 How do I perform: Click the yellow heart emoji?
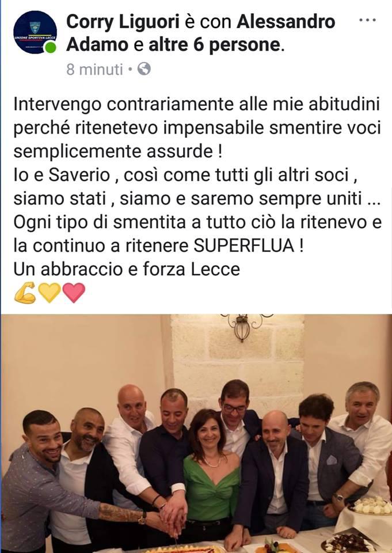pyautogui.click(x=50, y=293)
